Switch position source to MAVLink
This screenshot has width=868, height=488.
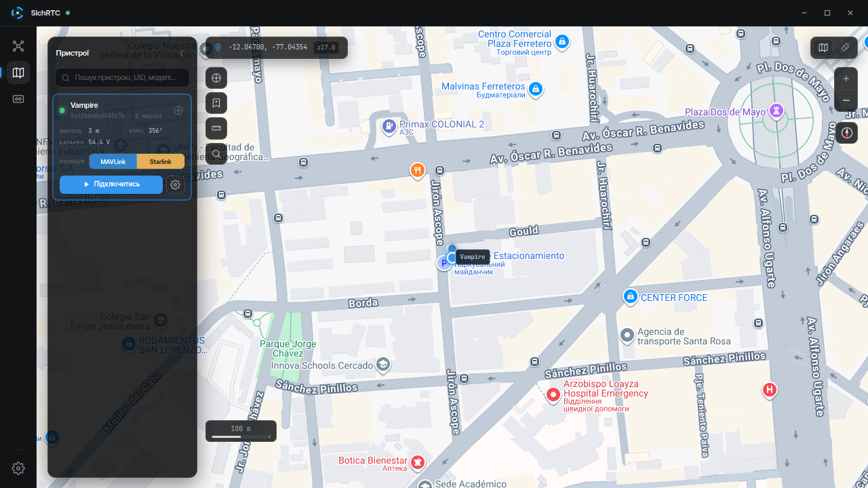coord(113,161)
